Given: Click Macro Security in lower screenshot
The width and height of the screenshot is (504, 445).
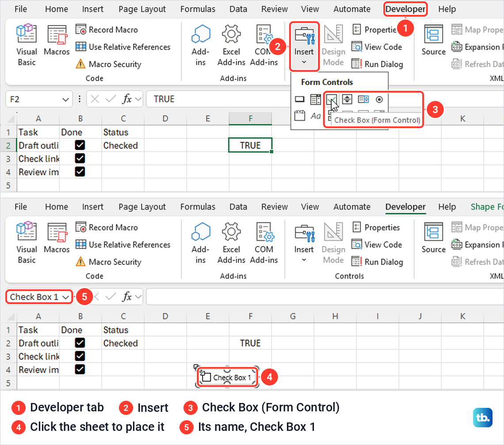Looking at the screenshot, I should [x=108, y=262].
